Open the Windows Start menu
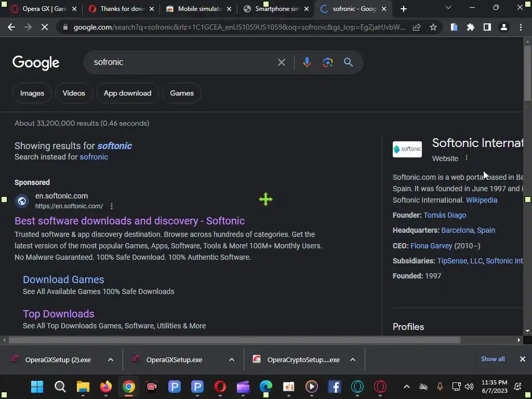 click(37, 387)
